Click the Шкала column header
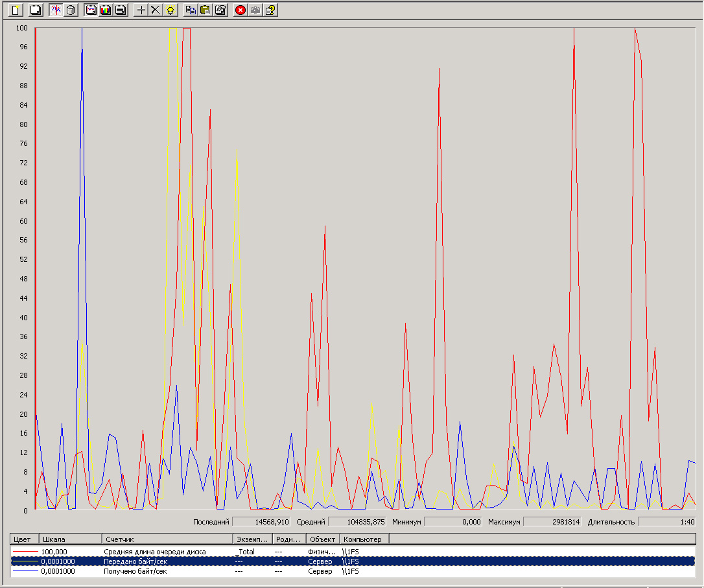 (x=70, y=539)
